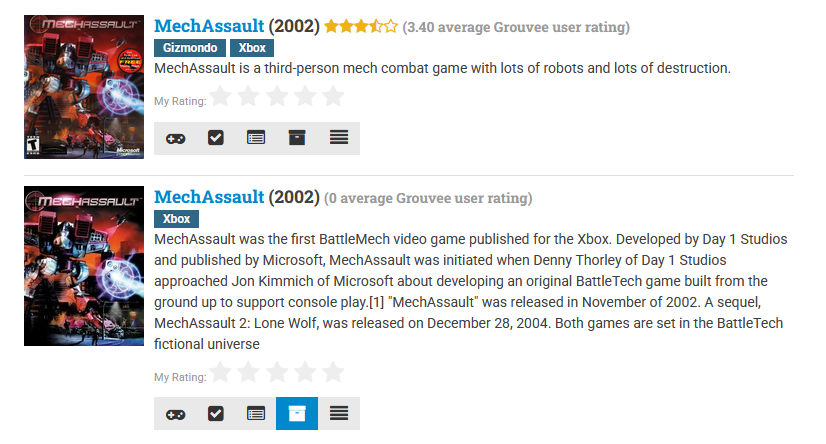Click gamepad icon for first MechAssault entry
826x444 pixels.
[x=175, y=138]
